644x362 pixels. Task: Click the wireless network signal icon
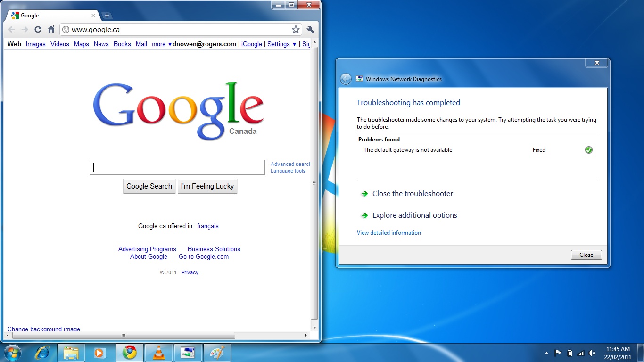click(581, 353)
